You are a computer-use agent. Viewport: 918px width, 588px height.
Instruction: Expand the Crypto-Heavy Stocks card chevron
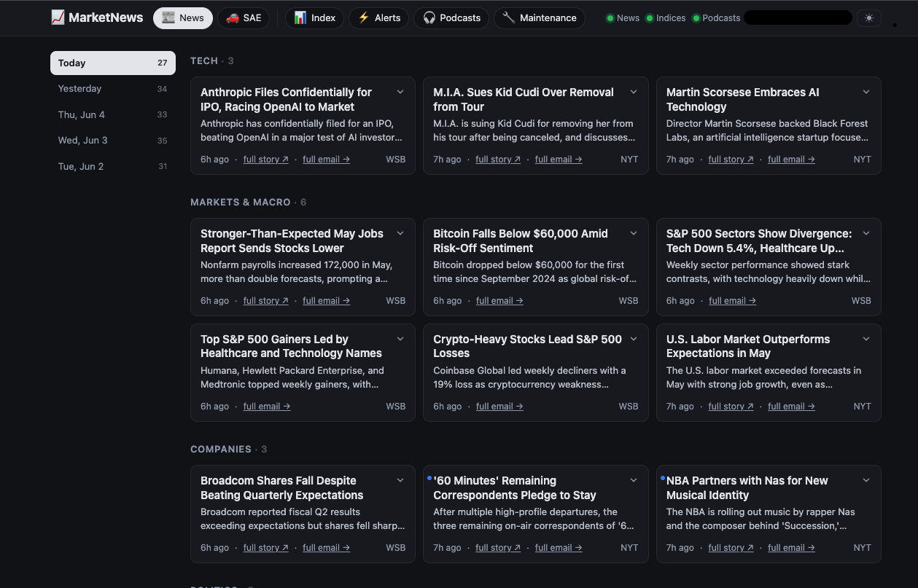[x=634, y=340]
